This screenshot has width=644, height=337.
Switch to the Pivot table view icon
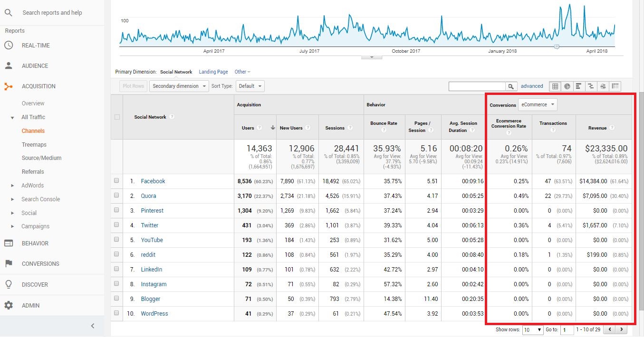click(x=615, y=86)
